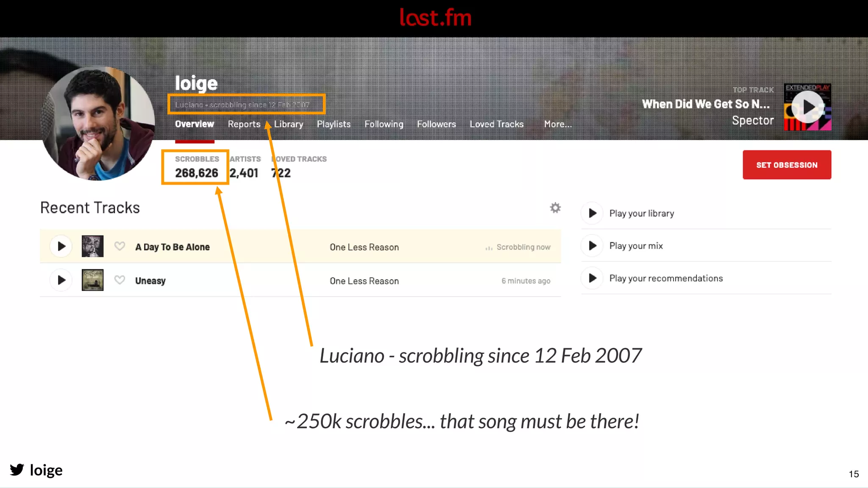Screen dimensions: 868x488
Task: Love the track Uneasy
Action: [120, 280]
